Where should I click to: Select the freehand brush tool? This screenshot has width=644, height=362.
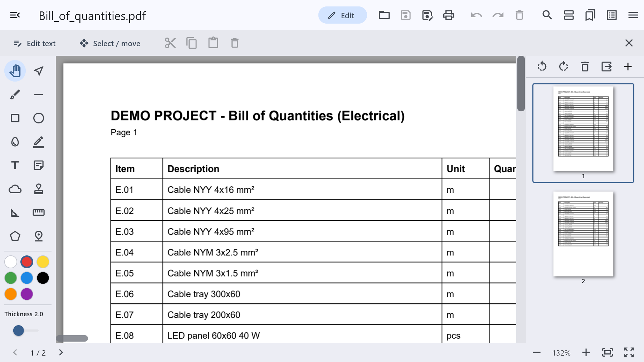(x=15, y=94)
